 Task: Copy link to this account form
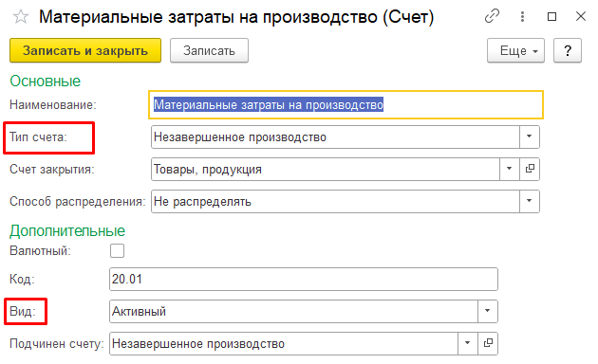(492, 16)
